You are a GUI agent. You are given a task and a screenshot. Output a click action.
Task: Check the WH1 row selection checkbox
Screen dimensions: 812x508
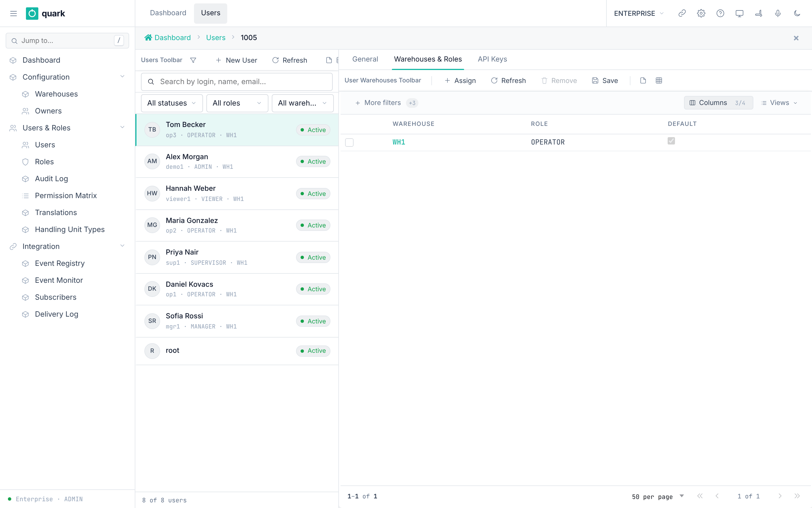349,143
